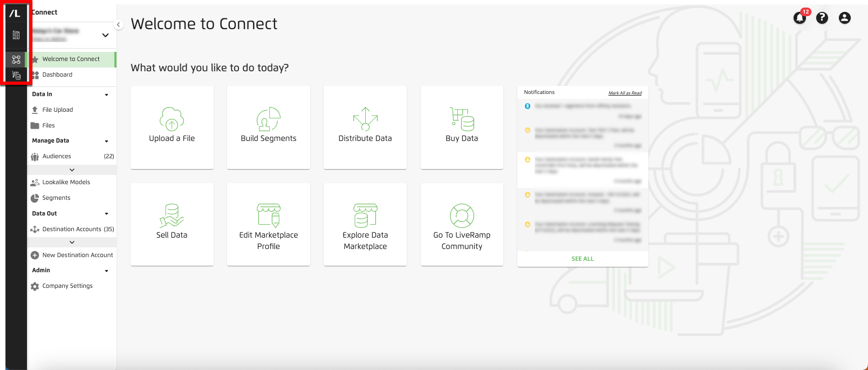Open Company Settings in sidebar
The width and height of the screenshot is (868, 370).
[x=72, y=286]
